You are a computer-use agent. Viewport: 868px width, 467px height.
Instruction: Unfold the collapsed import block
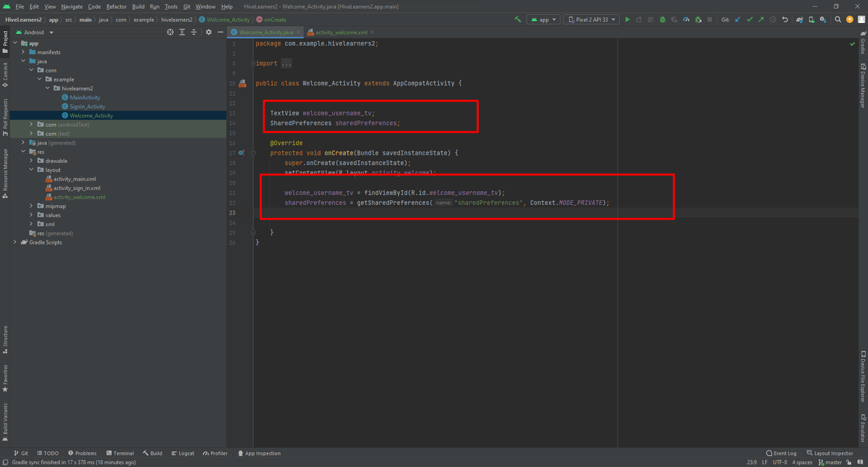(253, 63)
